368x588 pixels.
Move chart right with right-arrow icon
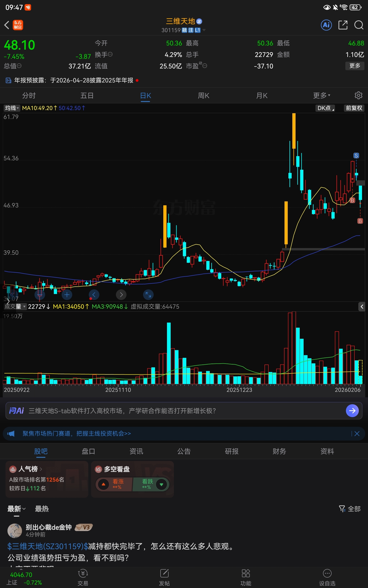[x=121, y=295]
